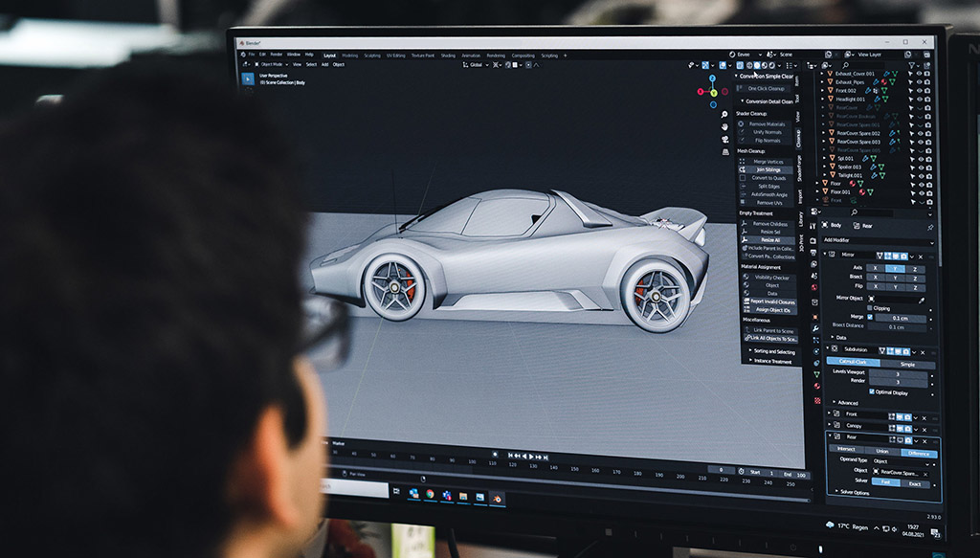The width and height of the screenshot is (980, 558).
Task: Toggle the Merge checkbox in Mirror modifier
Action: click(870, 317)
